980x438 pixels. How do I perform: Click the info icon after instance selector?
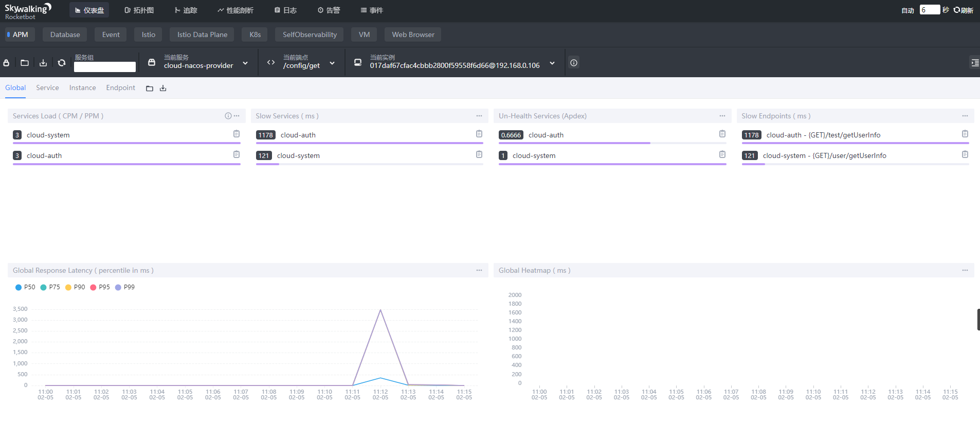click(x=574, y=63)
